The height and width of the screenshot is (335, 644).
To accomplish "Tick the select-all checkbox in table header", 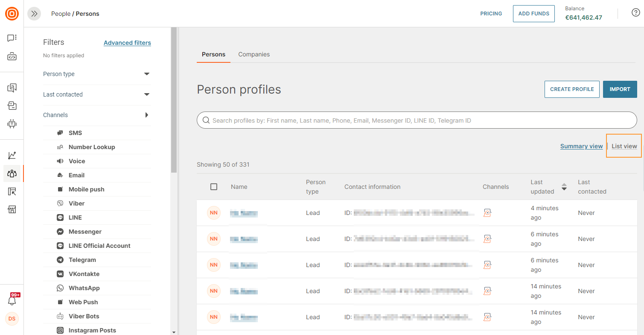I will point(214,187).
